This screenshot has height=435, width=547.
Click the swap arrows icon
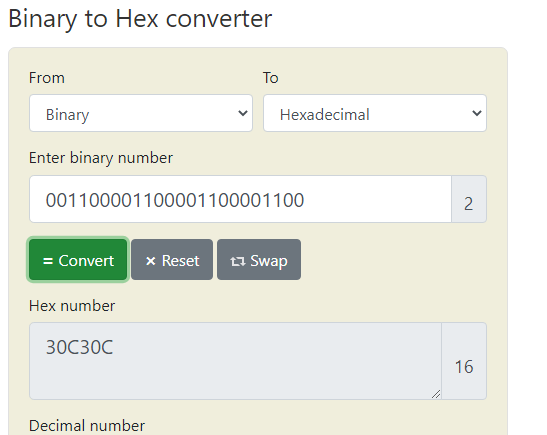click(x=238, y=261)
